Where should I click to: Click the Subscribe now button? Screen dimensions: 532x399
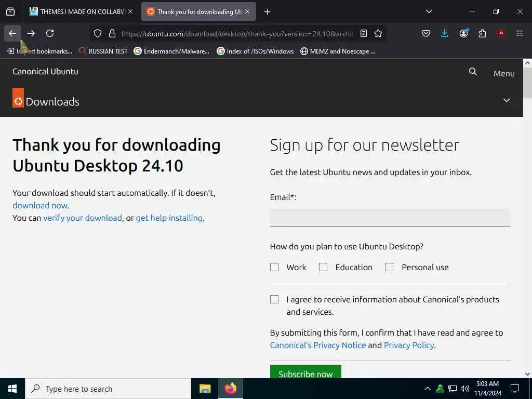click(305, 372)
